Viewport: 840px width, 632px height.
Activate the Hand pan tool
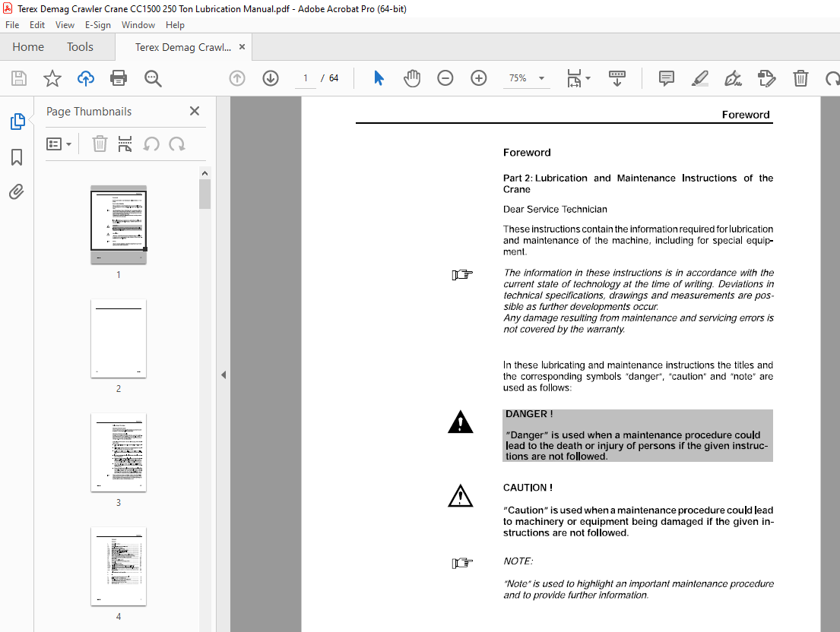pos(412,78)
